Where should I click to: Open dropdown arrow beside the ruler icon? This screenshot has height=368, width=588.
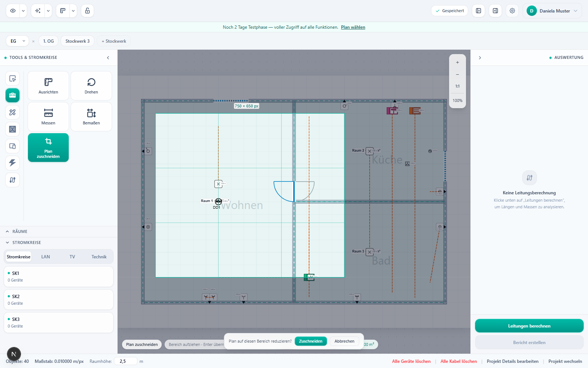pos(73,11)
